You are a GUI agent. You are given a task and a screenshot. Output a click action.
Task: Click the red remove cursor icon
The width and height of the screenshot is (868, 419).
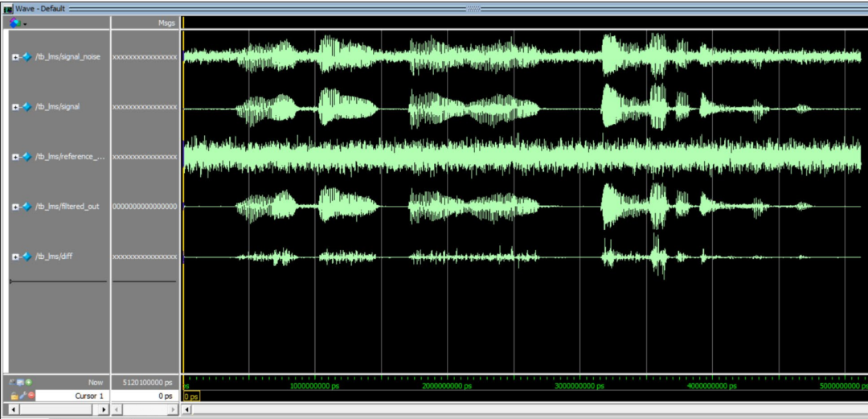pos(31,396)
